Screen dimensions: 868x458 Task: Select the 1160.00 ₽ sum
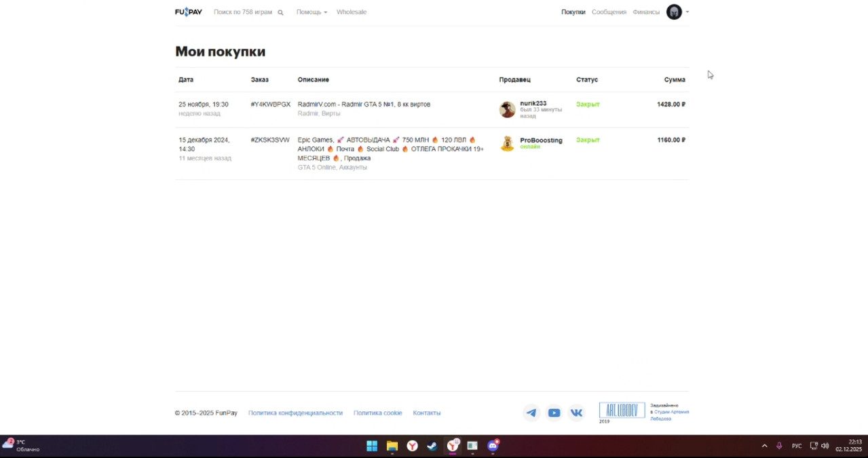tap(671, 140)
